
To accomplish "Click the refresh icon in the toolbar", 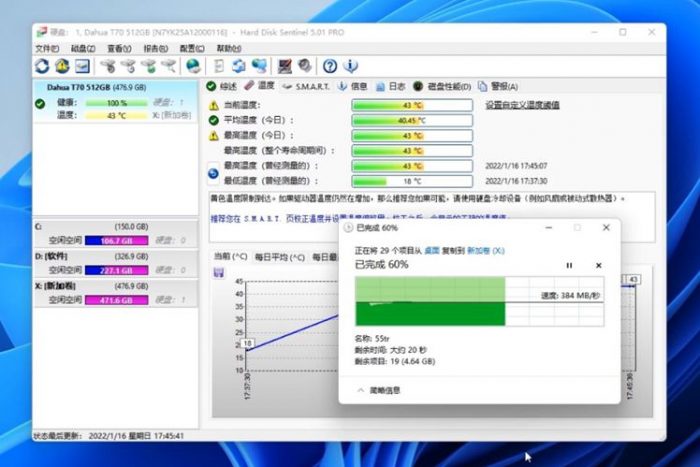I will point(42,66).
